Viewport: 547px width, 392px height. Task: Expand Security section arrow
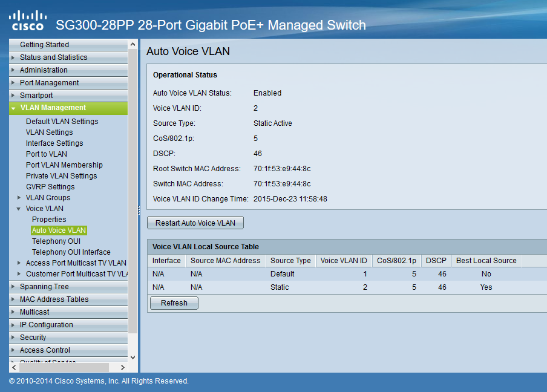(x=13, y=337)
